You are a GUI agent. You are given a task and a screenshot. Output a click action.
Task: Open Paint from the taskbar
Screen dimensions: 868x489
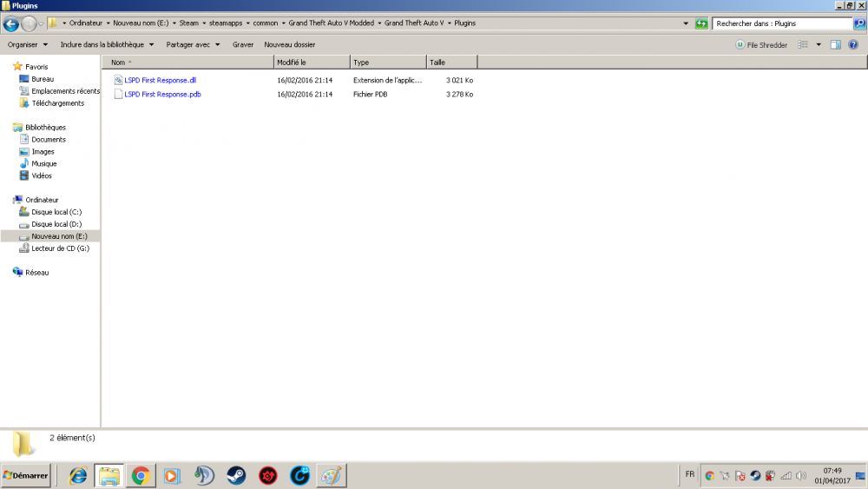click(x=332, y=476)
